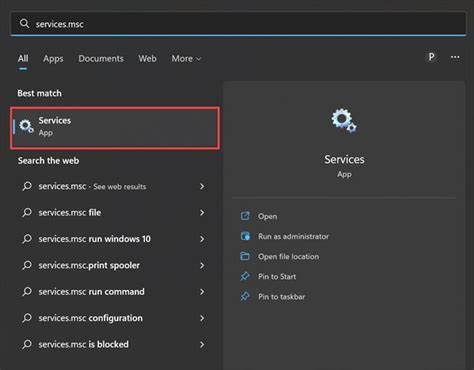The image size is (474, 370).
Task: Search icon beside 'services.msc.print spooler'
Action: coord(27,265)
